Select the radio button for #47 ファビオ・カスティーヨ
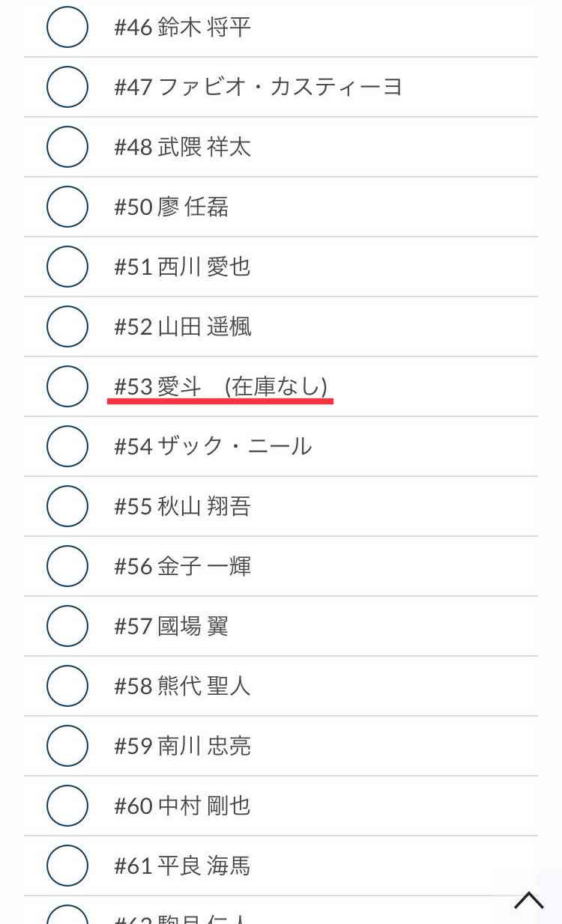 pyautogui.click(x=66, y=87)
